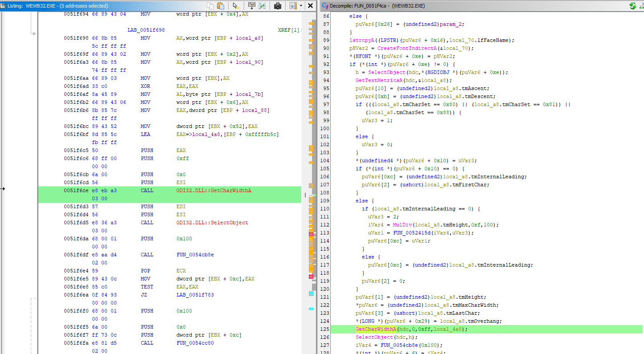Expand the margin display dropdown arrow
The height and width of the screenshot is (354, 644).
301,6
